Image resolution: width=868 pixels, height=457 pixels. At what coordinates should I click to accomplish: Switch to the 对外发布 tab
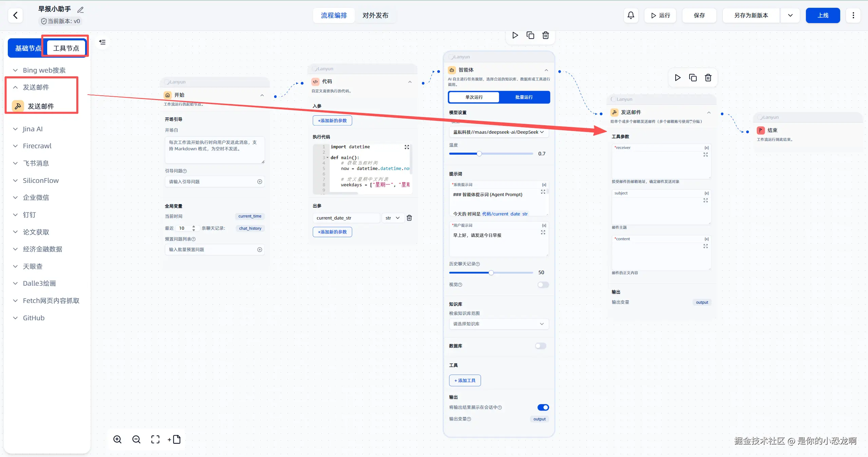[x=375, y=15]
